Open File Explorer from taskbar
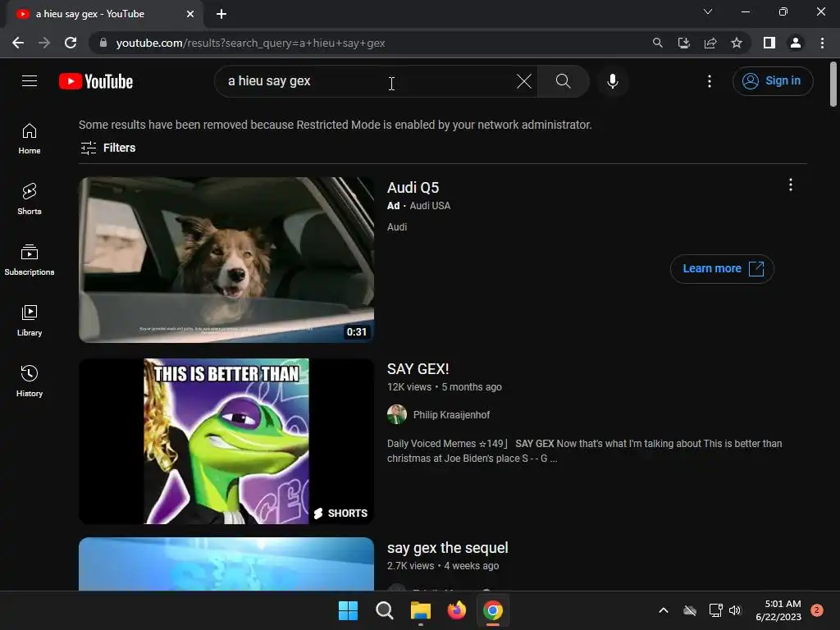Screen dimensions: 840x630 point(421,610)
